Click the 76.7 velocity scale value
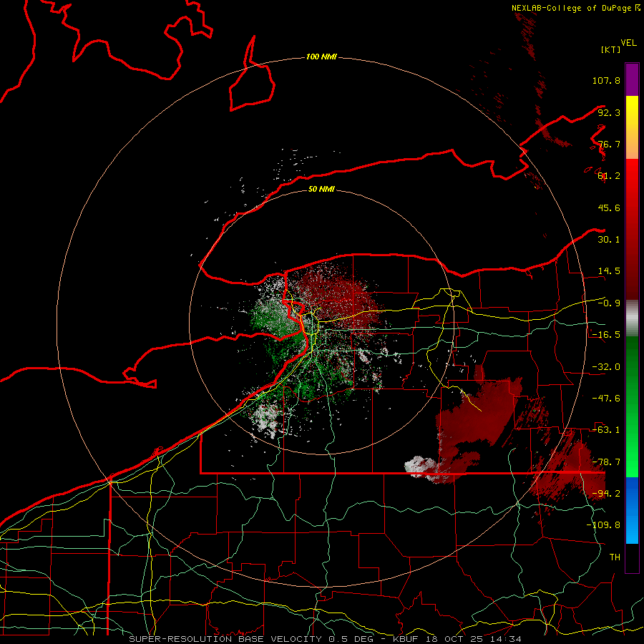The width and height of the screenshot is (644, 644). [x=609, y=144]
